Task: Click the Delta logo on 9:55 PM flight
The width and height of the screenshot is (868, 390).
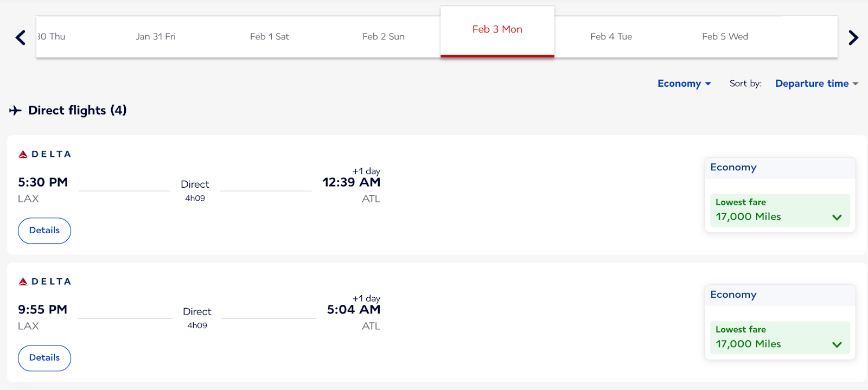Action: point(45,282)
